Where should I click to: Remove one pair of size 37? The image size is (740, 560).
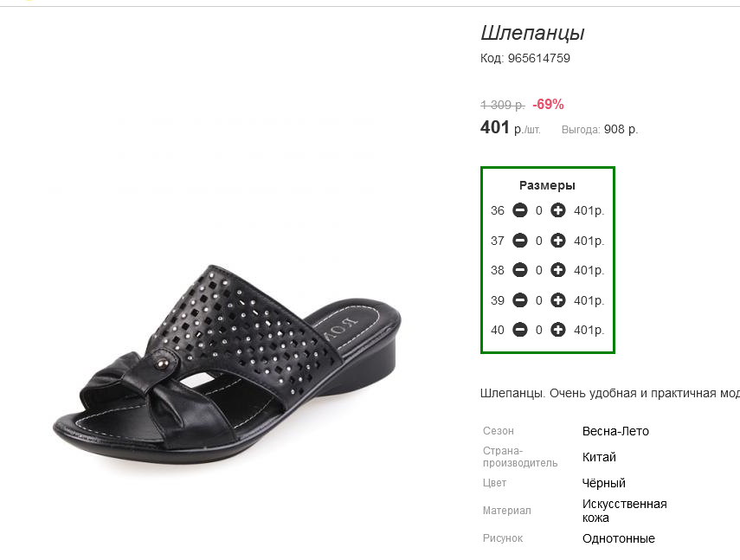coord(520,241)
